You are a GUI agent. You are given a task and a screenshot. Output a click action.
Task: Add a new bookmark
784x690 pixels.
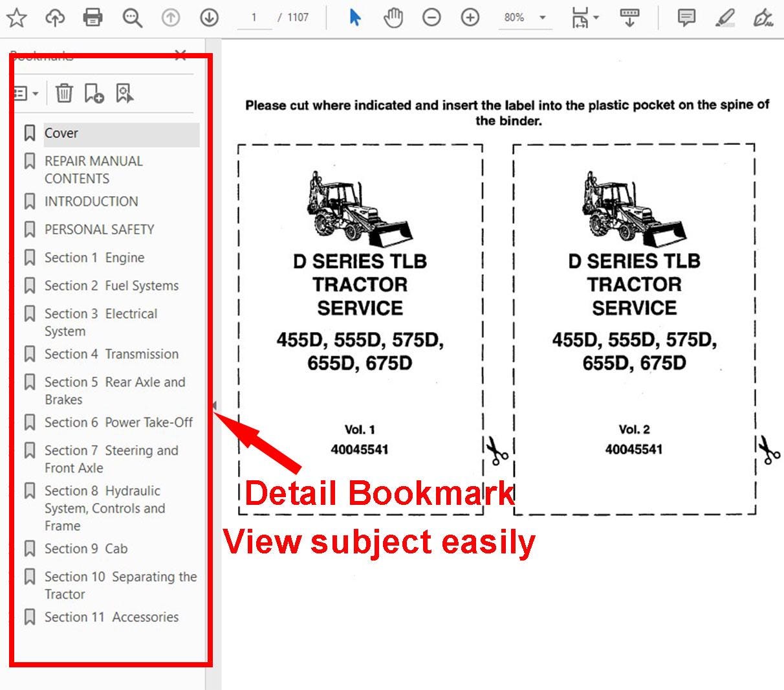94,93
